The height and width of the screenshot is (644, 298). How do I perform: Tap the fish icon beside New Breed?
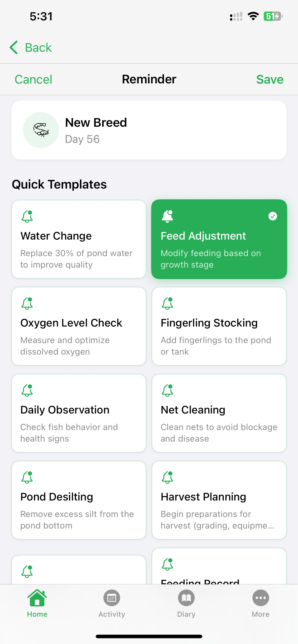tap(41, 130)
